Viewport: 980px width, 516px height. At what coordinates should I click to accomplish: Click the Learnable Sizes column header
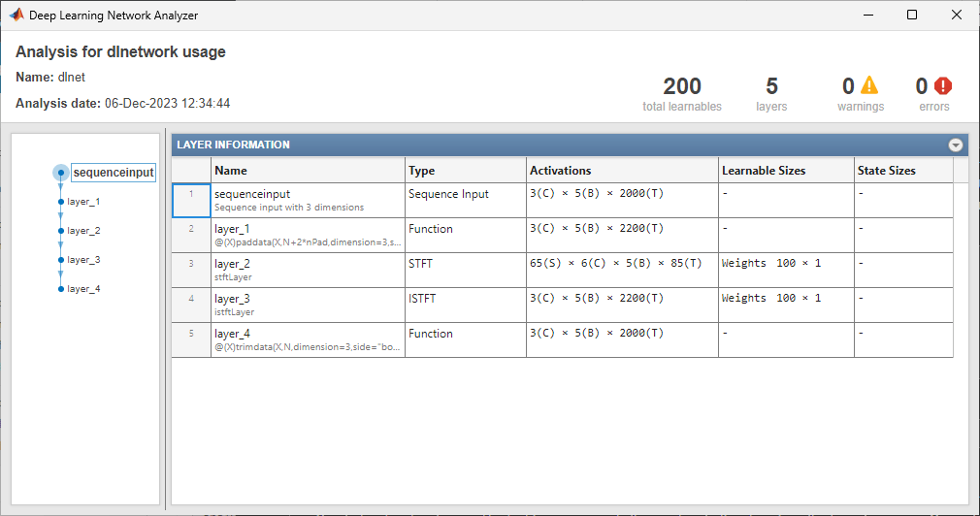point(786,170)
